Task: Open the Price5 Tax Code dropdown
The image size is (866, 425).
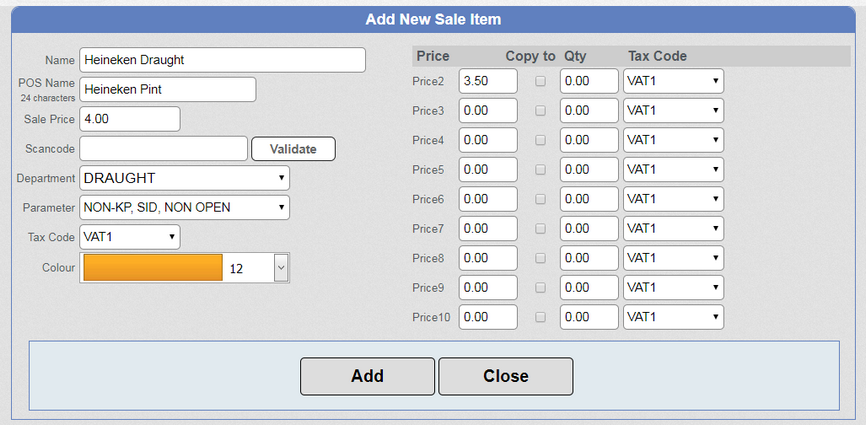Action: point(673,169)
